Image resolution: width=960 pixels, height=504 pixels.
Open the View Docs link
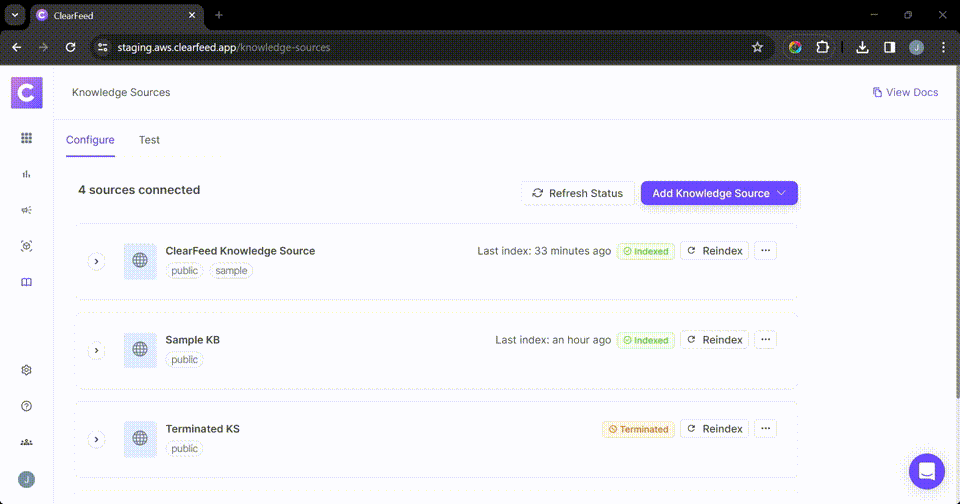coord(905,92)
